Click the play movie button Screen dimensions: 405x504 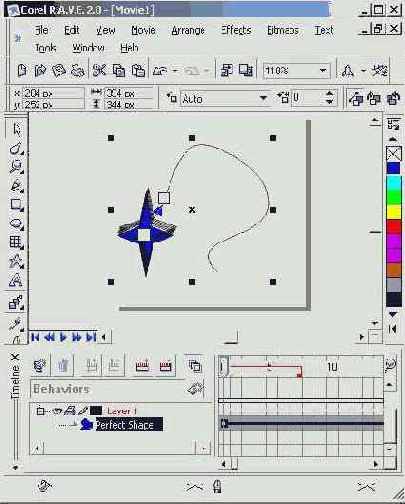[x=63, y=337]
